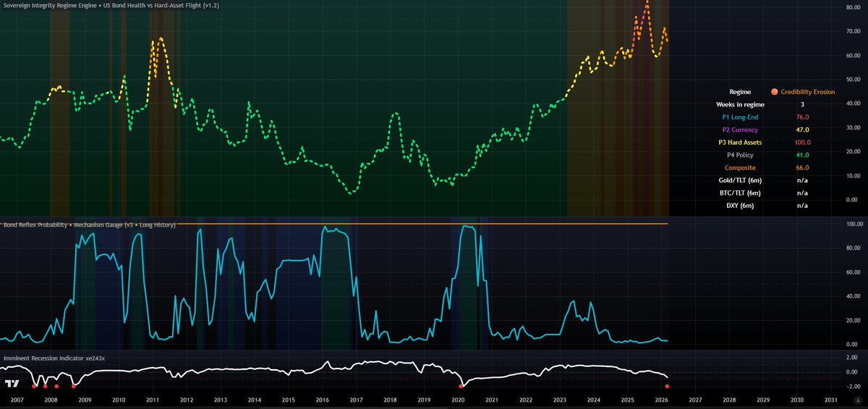Click the red recession dot near 2026

tap(667, 387)
